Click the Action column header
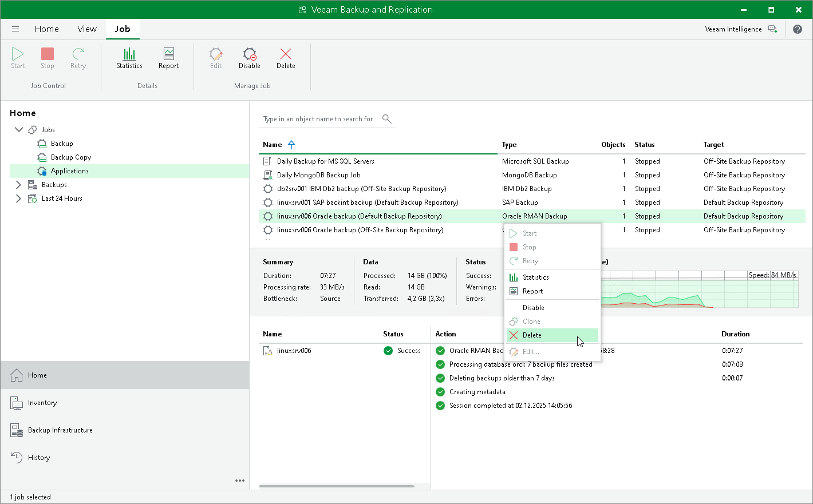The width and height of the screenshot is (813, 504). coord(445,334)
